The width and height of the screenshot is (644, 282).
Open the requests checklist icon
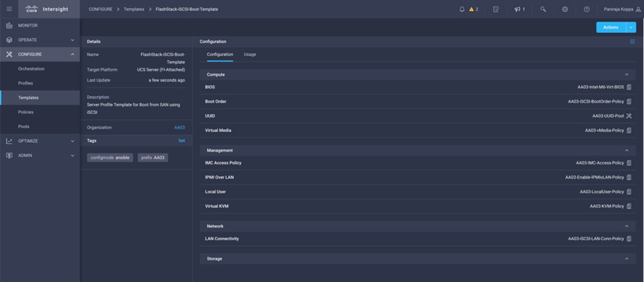[x=495, y=9]
